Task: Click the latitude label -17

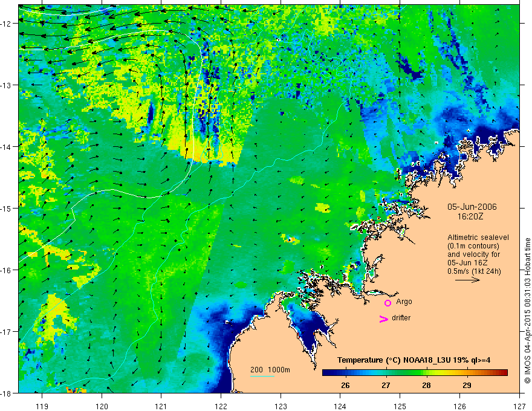Action: pos(7,331)
